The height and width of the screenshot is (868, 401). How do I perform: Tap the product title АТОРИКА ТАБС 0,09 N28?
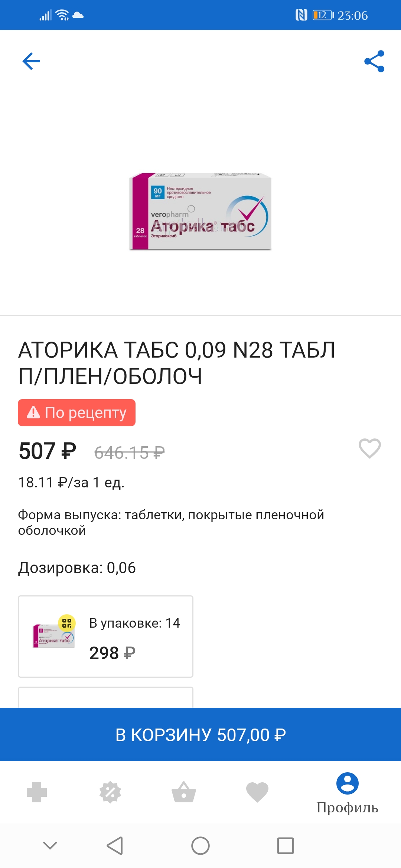point(177,363)
